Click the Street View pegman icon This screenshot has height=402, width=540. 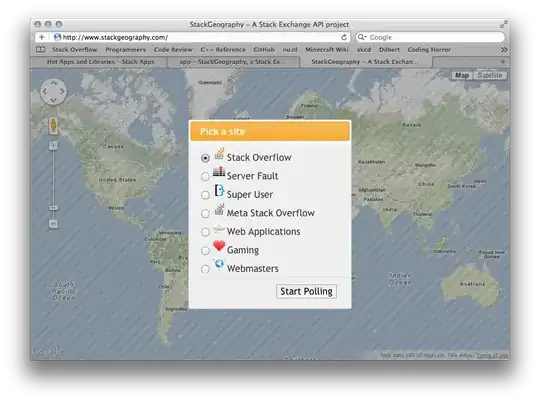pos(53,126)
